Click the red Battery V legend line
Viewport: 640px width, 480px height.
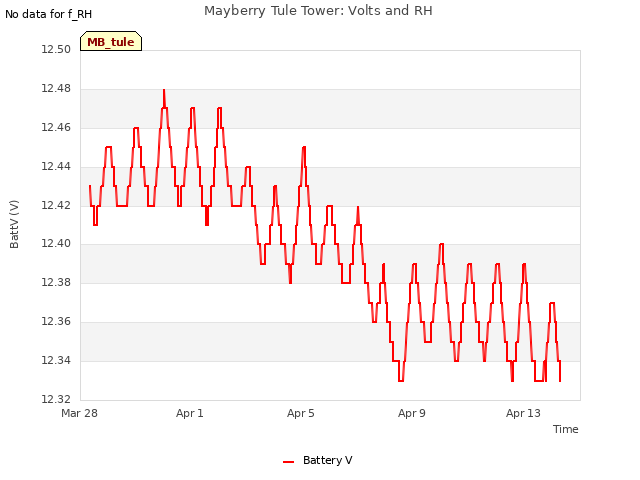[x=289, y=462]
